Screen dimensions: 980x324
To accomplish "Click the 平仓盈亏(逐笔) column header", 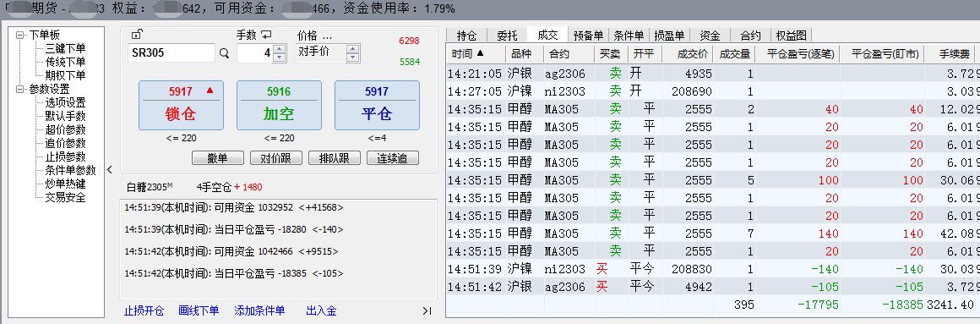I will [798, 54].
